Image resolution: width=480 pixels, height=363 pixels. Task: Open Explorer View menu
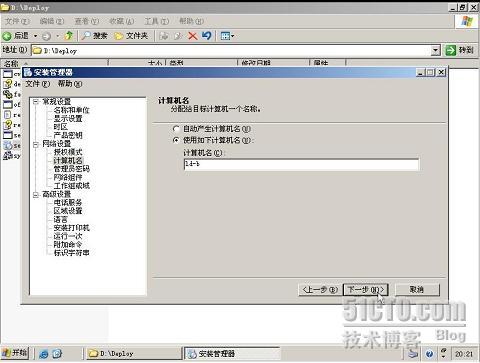coord(86,21)
